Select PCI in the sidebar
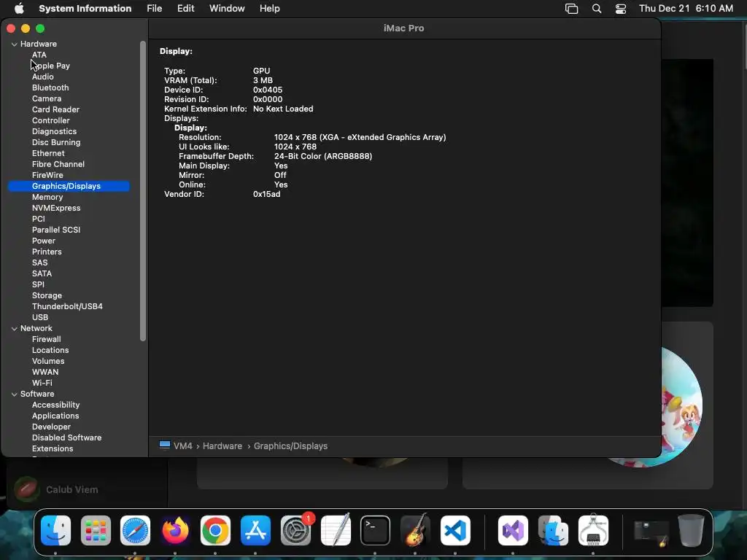The image size is (747, 560). coord(39,219)
